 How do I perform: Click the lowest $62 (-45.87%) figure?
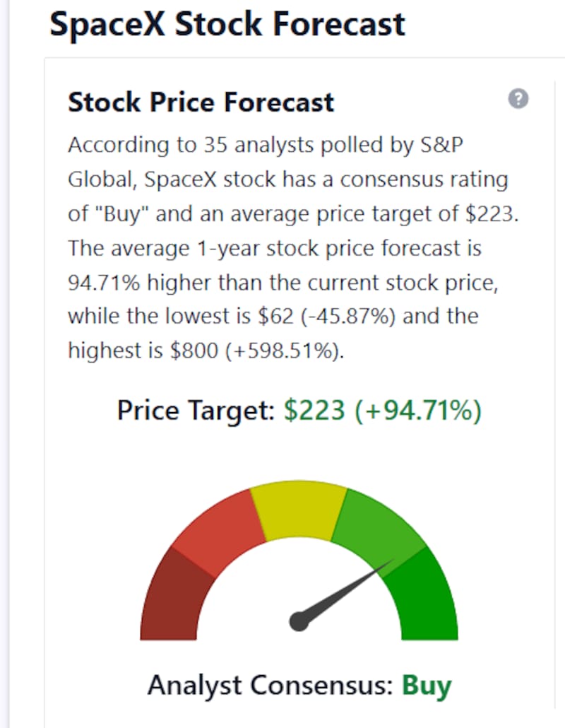click(326, 316)
